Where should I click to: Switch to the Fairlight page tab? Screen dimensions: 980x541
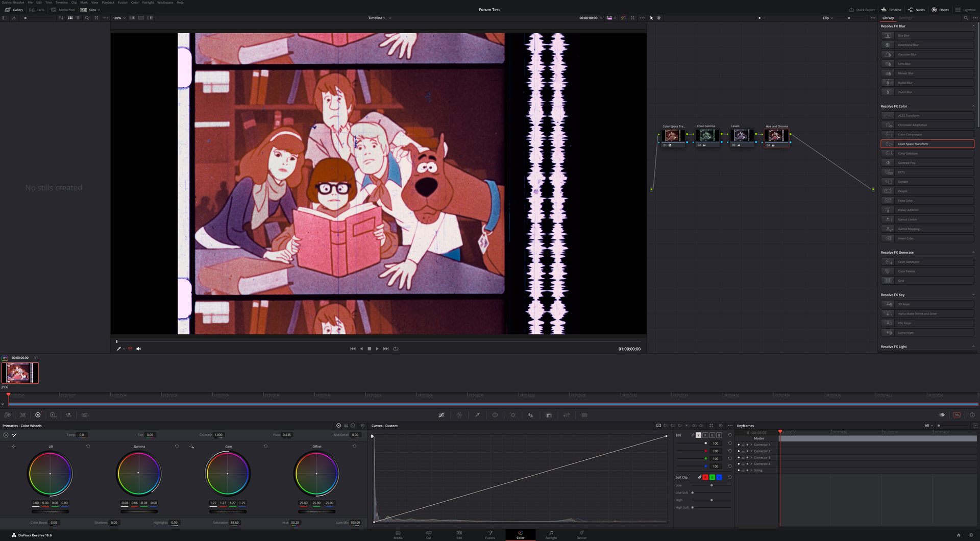tap(551, 534)
